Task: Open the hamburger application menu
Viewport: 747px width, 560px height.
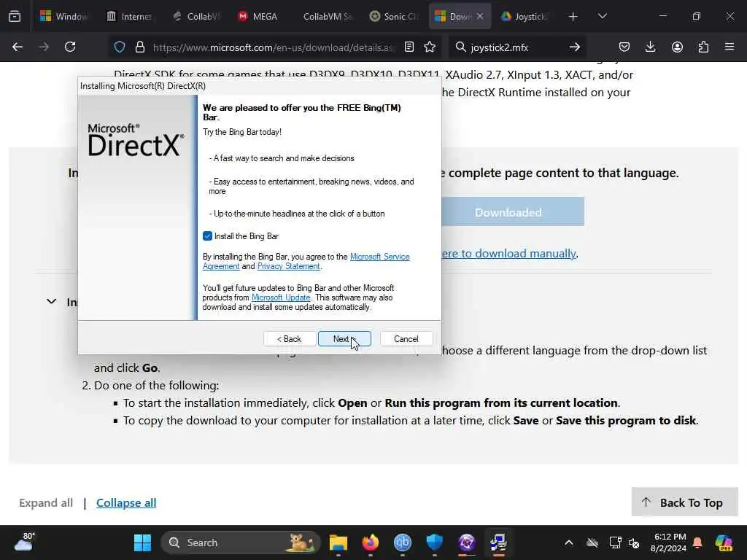Action: point(729,47)
